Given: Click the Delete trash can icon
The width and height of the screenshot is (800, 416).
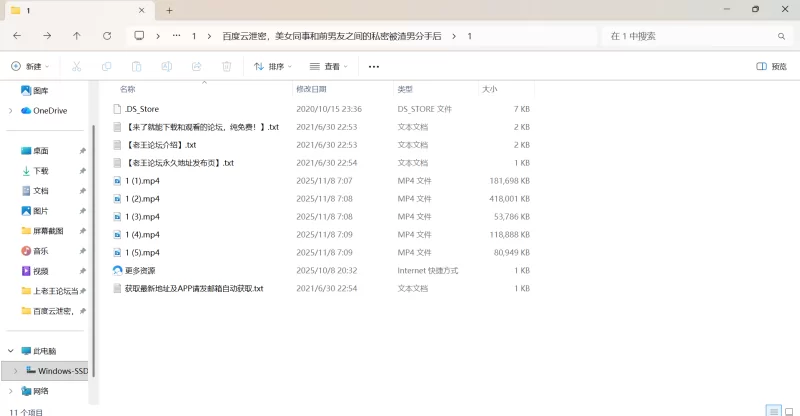Looking at the screenshot, I should (226, 66).
